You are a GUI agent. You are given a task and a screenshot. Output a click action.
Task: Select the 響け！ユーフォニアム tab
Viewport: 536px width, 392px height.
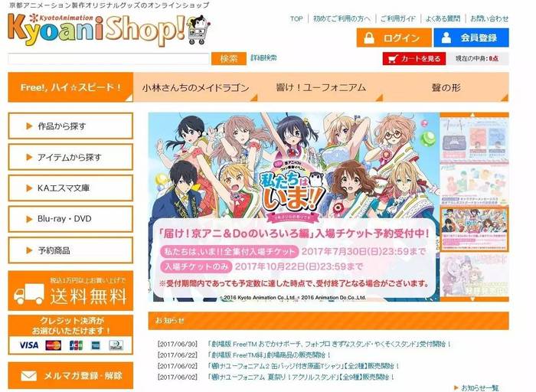point(321,87)
